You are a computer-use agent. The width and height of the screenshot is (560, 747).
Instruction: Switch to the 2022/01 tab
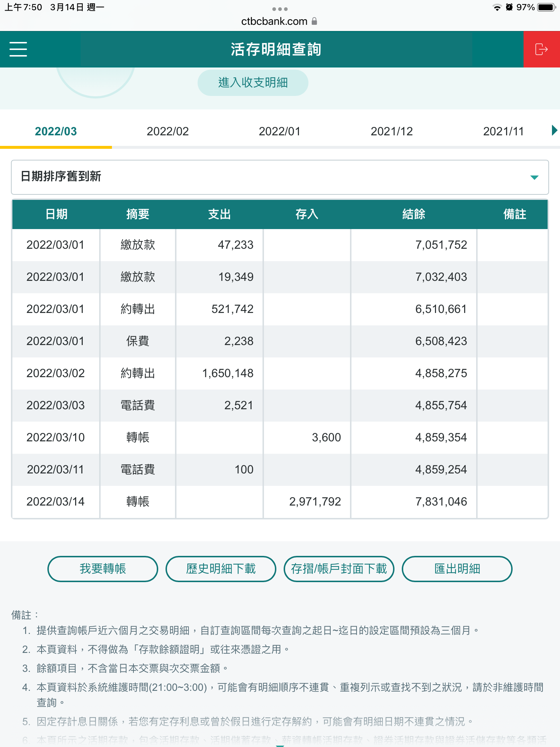point(280,131)
